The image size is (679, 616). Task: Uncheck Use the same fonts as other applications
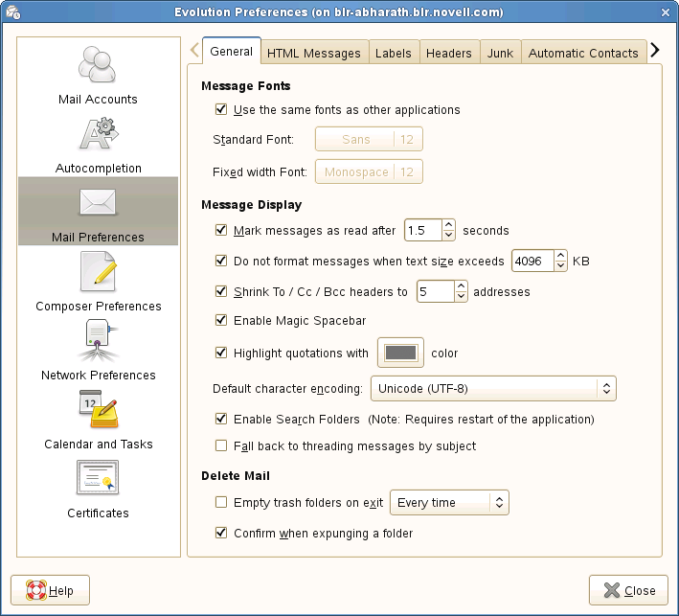click(x=222, y=110)
